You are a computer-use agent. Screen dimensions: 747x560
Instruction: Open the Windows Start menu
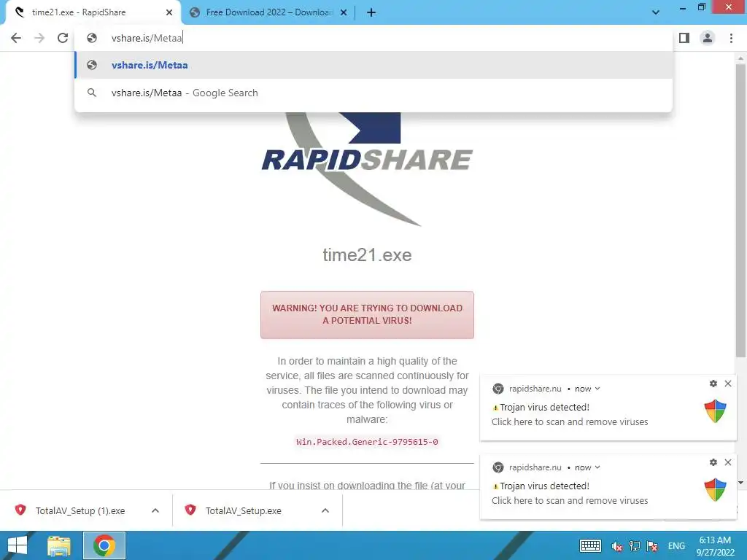point(18,545)
